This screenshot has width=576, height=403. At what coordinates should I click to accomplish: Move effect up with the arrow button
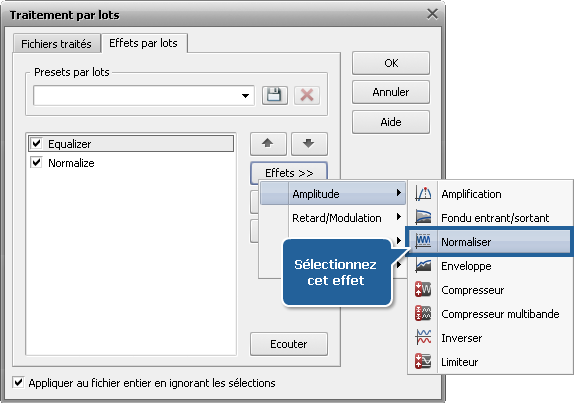[x=268, y=144]
